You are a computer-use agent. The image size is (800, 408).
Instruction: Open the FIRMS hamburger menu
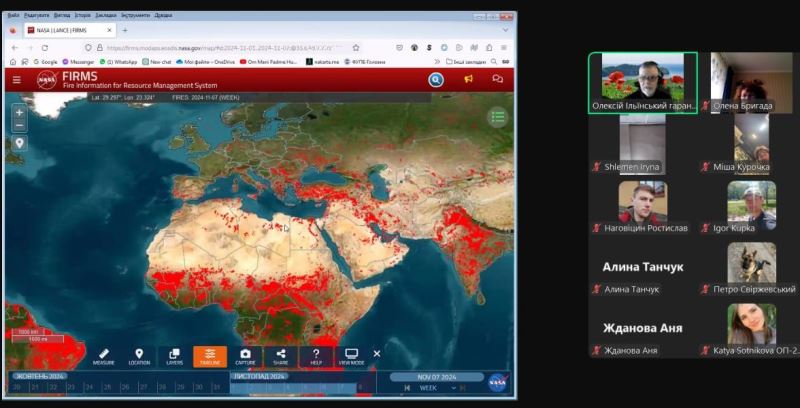coord(17,80)
